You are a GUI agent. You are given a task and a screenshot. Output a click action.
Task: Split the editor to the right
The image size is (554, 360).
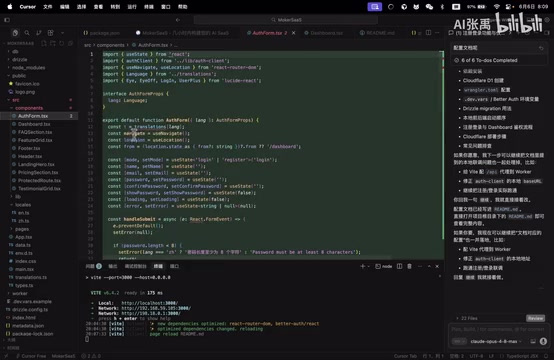(x=428, y=33)
